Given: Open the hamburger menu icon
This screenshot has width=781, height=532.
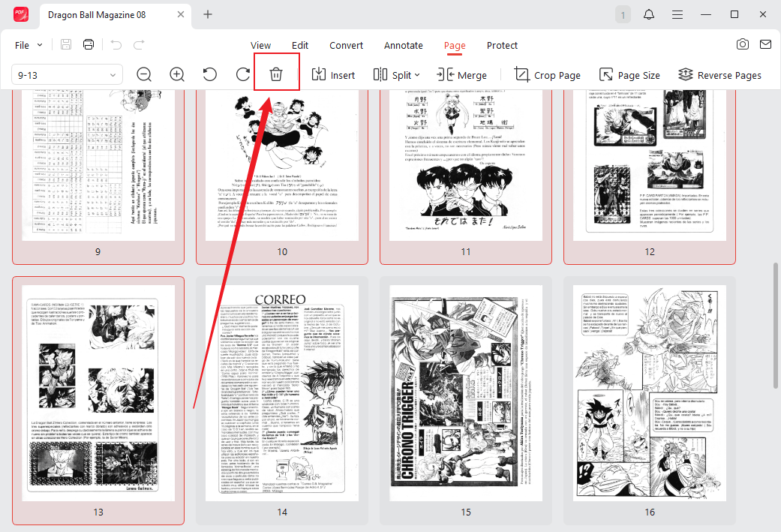Looking at the screenshot, I should click(677, 14).
